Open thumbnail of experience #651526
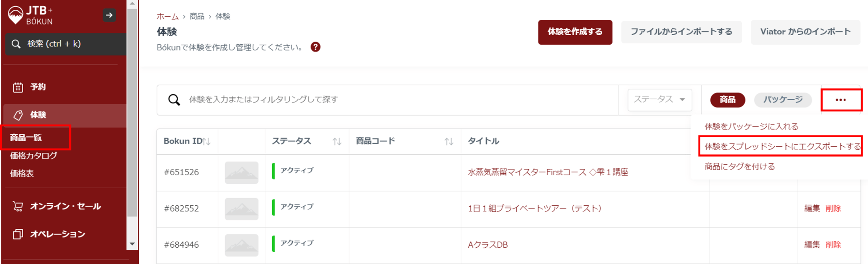The width and height of the screenshot is (868, 264). pyautogui.click(x=241, y=172)
